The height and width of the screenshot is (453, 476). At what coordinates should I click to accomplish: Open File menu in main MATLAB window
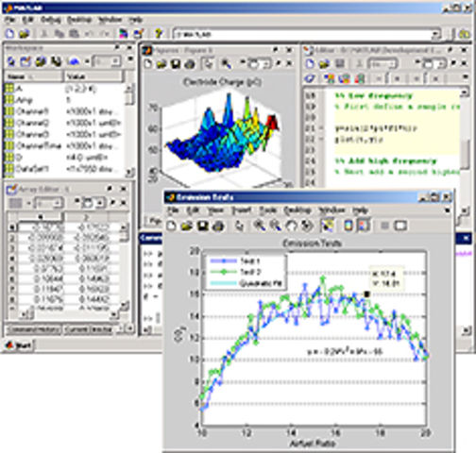click(10, 20)
